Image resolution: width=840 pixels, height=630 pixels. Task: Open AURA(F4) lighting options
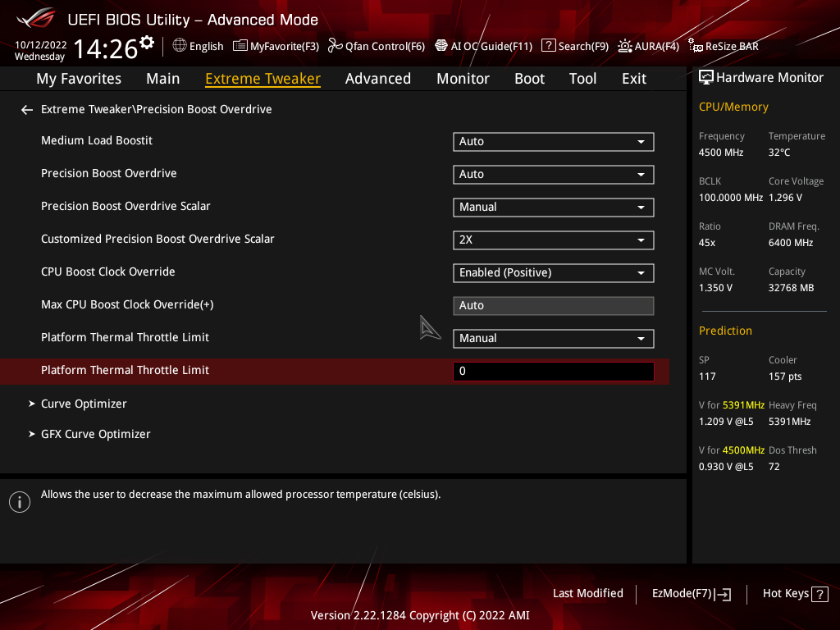click(x=648, y=46)
